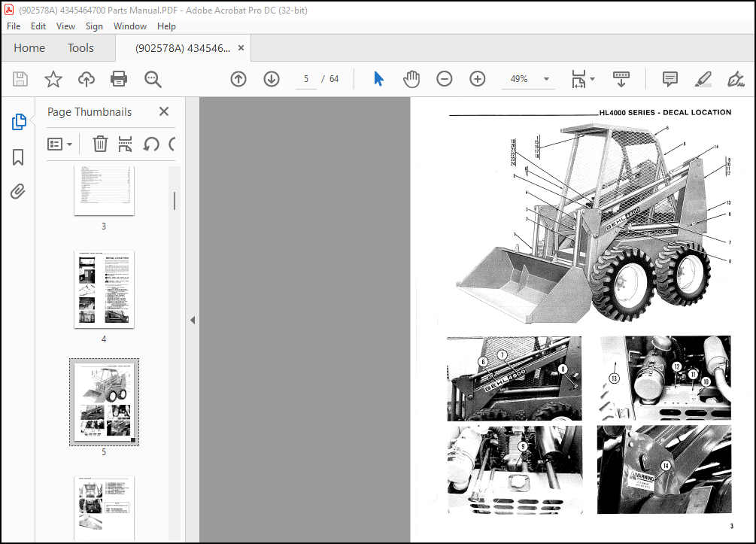Add a sticky note comment
Viewport: 756px width, 544px height.
pyautogui.click(x=669, y=78)
